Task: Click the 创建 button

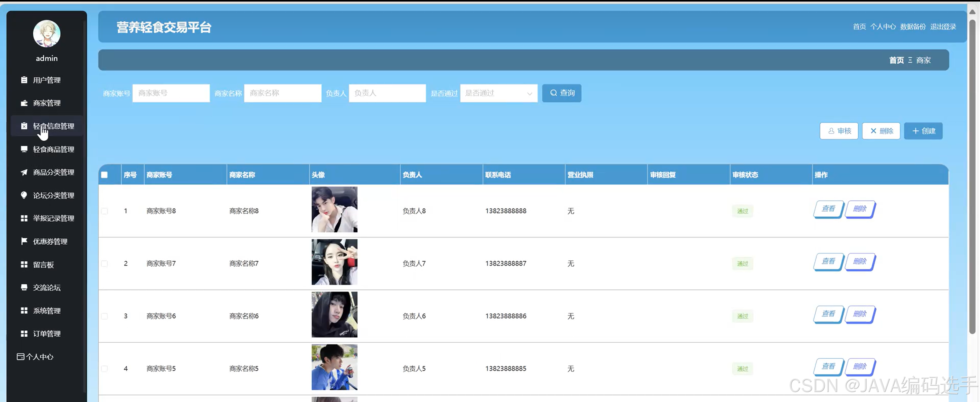Action: pos(923,131)
